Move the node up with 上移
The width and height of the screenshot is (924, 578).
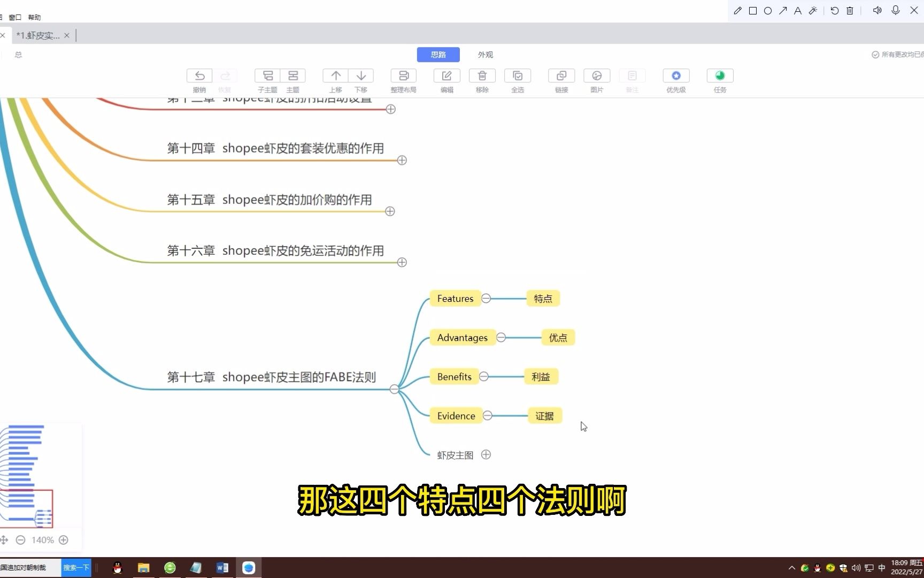click(335, 75)
